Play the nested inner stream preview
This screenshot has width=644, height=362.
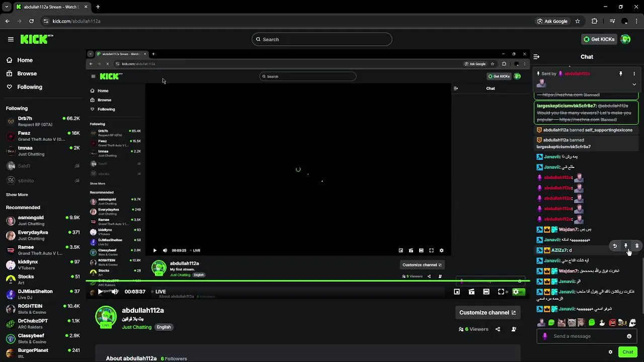(x=154, y=250)
